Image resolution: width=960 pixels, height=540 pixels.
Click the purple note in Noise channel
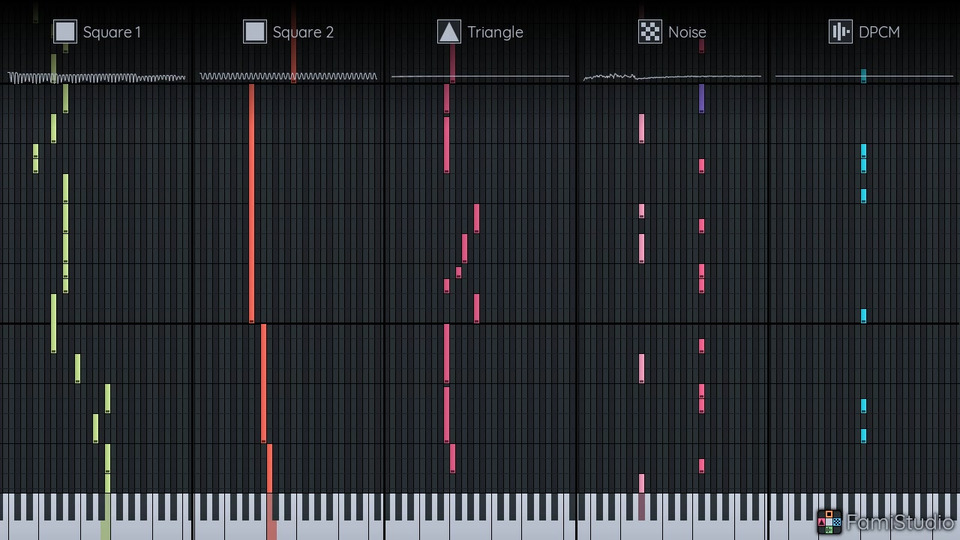(702, 98)
